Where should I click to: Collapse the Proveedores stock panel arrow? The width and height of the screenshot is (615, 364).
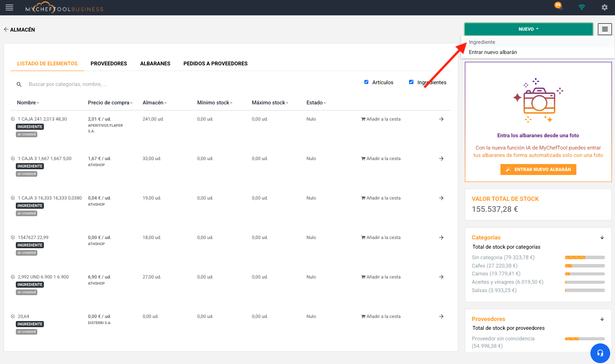click(602, 319)
